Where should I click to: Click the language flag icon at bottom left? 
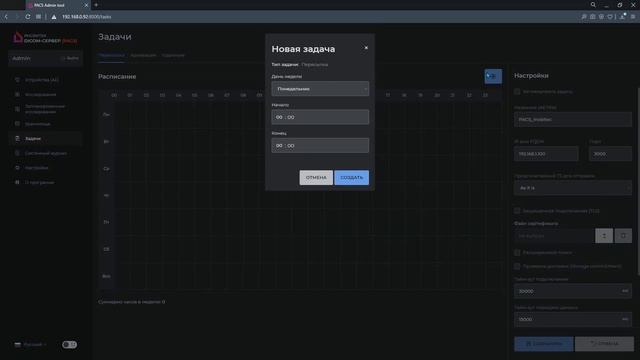coord(18,344)
